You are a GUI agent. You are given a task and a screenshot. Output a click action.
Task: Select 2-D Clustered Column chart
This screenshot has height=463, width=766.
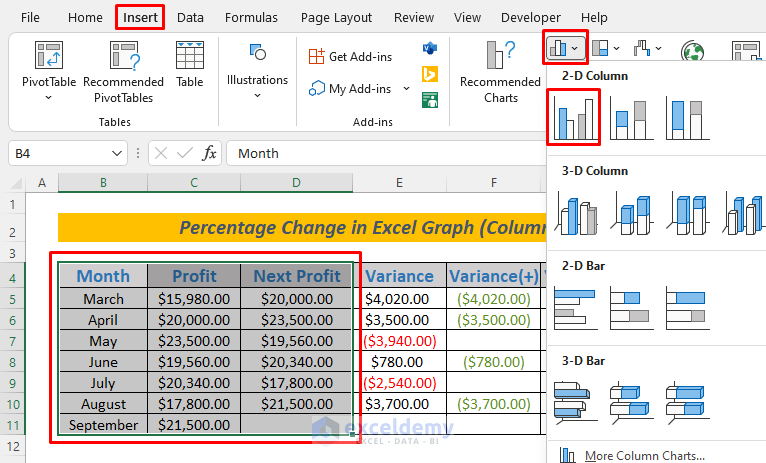tap(574, 118)
